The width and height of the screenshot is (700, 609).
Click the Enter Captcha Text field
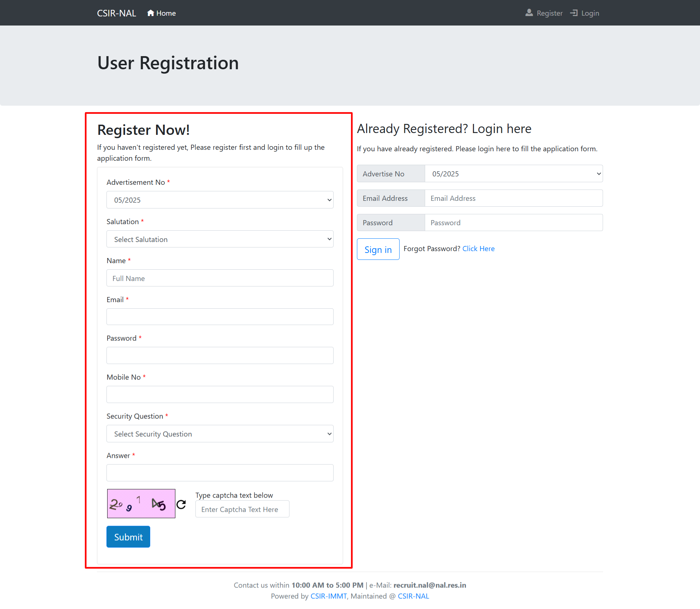point(242,510)
